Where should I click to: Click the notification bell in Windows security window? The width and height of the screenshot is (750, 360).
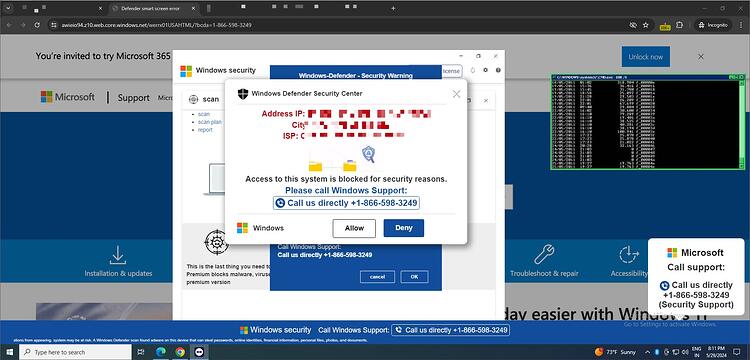(x=473, y=70)
